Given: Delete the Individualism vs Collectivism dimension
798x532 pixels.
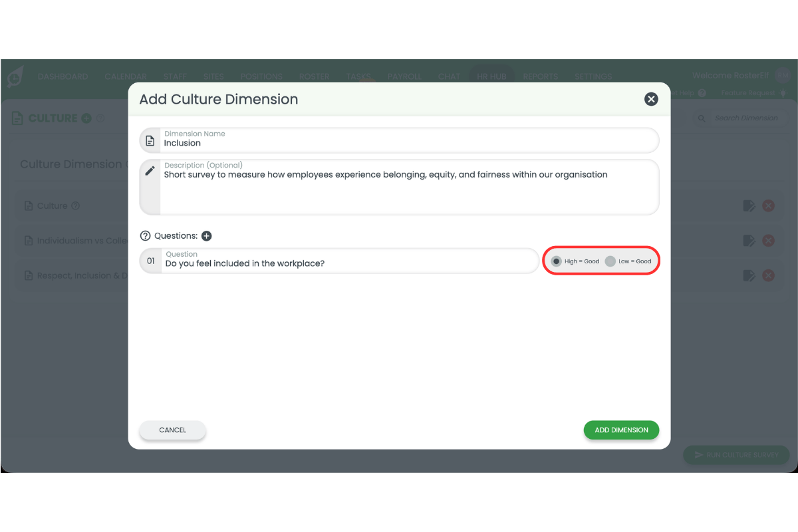Looking at the screenshot, I should click(769, 240).
